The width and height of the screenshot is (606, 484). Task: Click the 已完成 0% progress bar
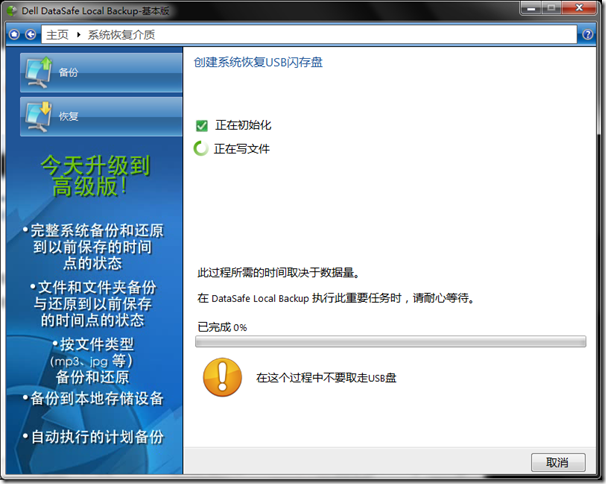(x=390, y=342)
